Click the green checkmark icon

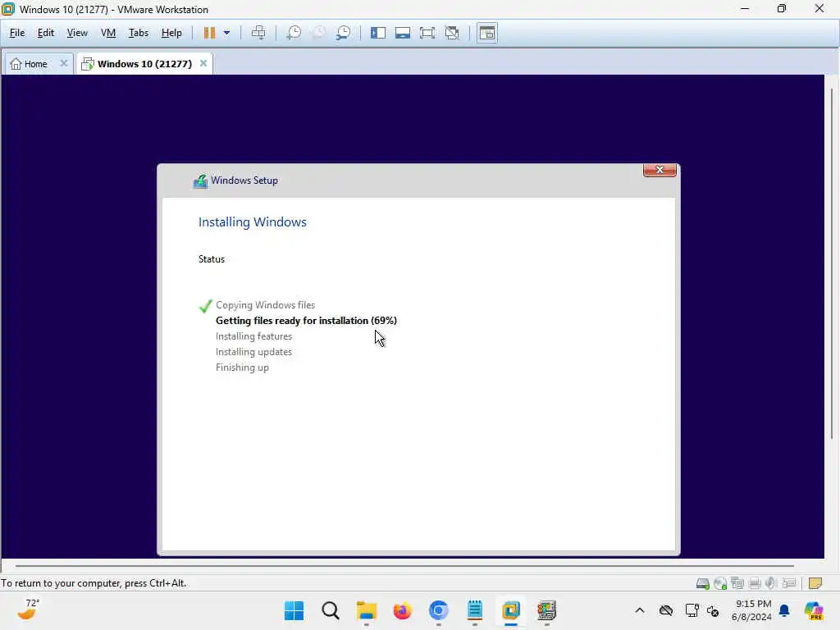tap(205, 306)
